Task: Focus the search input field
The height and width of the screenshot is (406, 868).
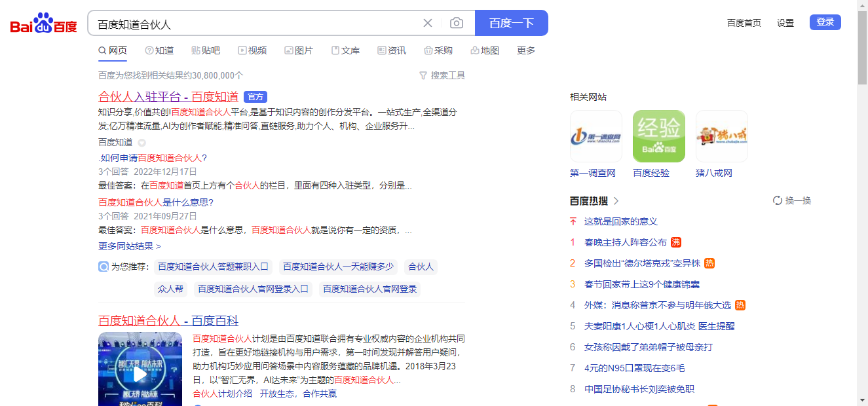Action: (x=255, y=24)
